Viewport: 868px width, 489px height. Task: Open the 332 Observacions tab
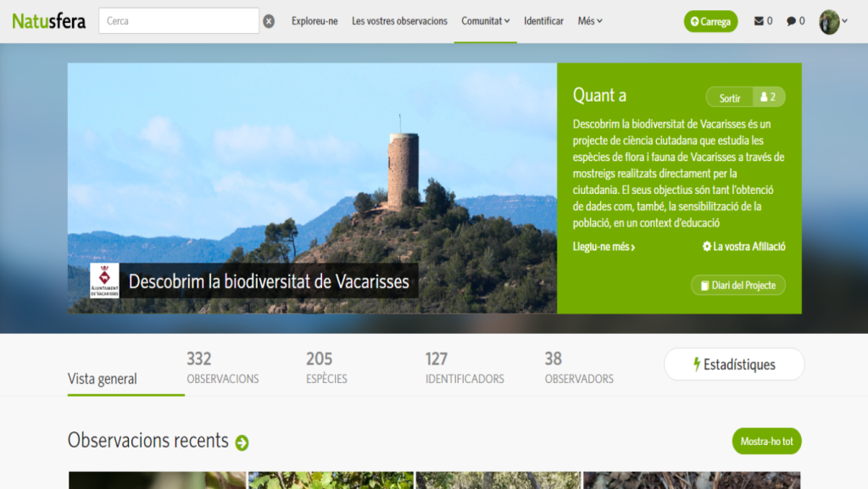pyautogui.click(x=223, y=367)
